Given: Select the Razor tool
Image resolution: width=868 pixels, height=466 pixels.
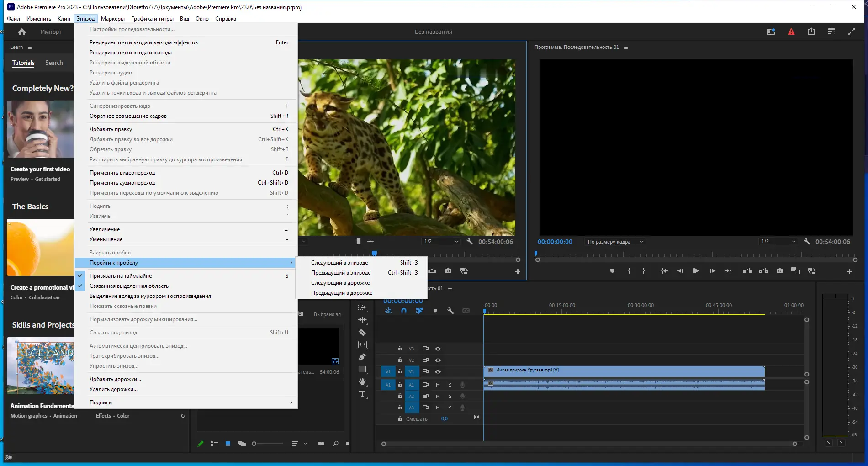Looking at the screenshot, I should [362, 333].
